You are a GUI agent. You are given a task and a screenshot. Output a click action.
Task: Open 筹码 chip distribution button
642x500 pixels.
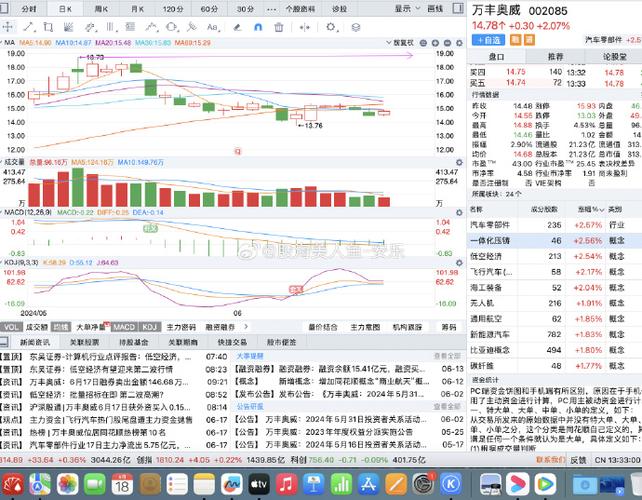click(x=449, y=327)
